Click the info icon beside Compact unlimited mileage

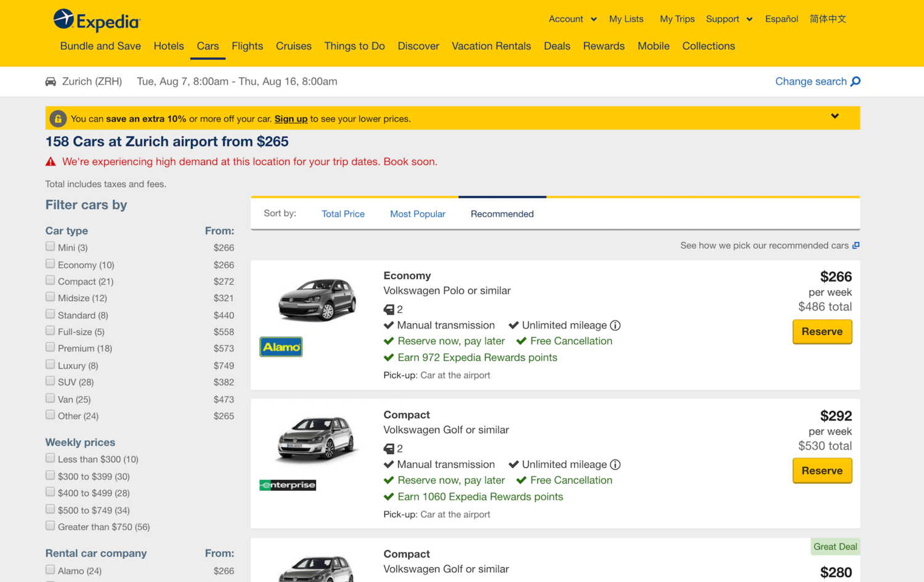pos(615,464)
